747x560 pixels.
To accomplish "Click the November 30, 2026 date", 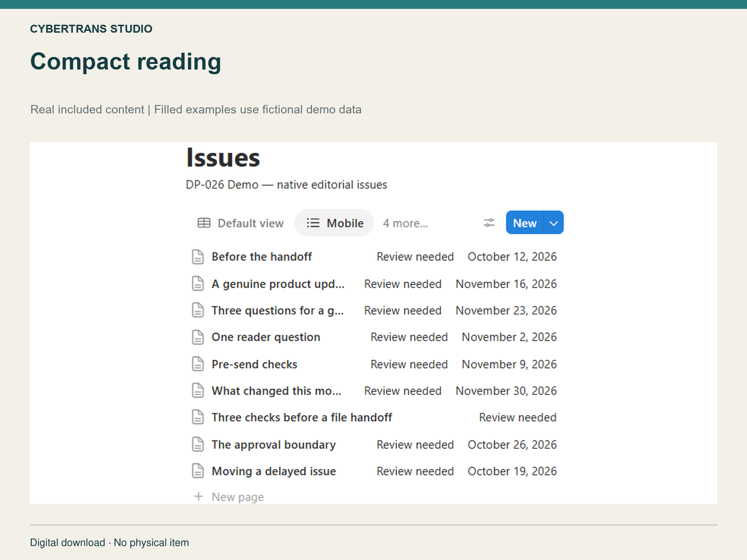I will click(x=506, y=391).
